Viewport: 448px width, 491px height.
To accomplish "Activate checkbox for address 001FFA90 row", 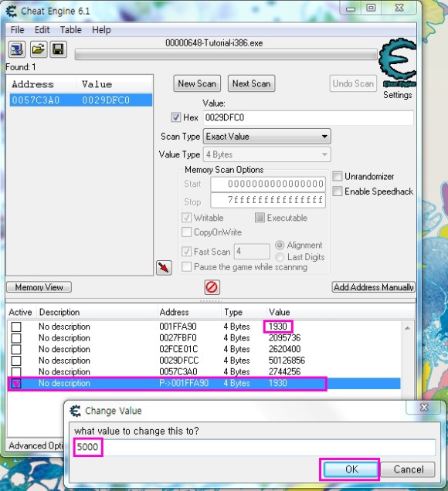I will 16,327.
